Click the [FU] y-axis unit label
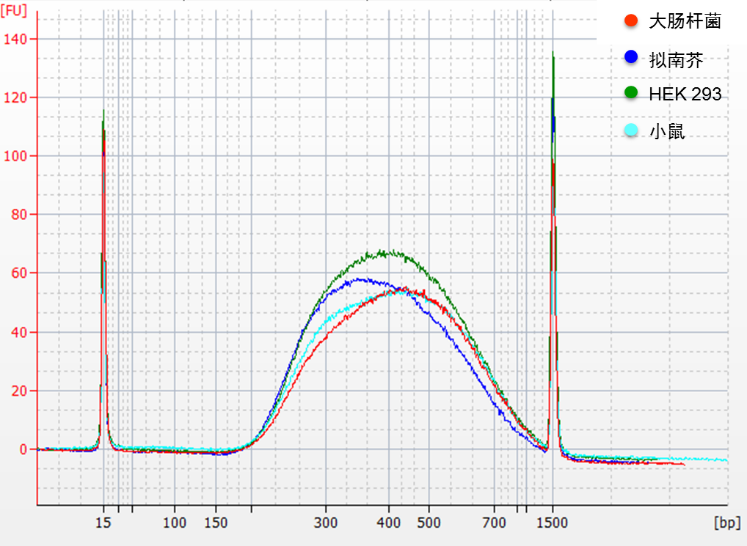 [x=15, y=11]
